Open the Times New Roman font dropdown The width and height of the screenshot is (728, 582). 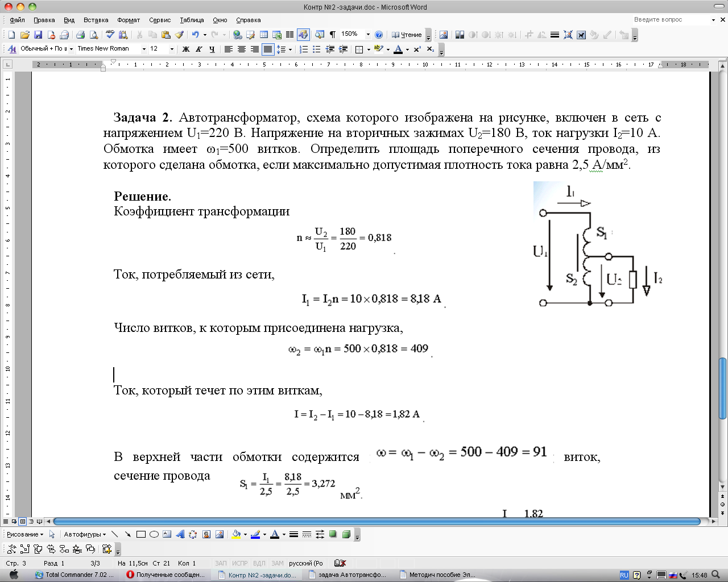click(144, 49)
